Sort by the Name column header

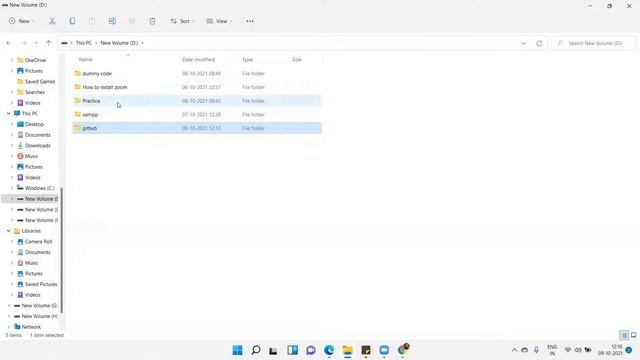click(x=85, y=60)
